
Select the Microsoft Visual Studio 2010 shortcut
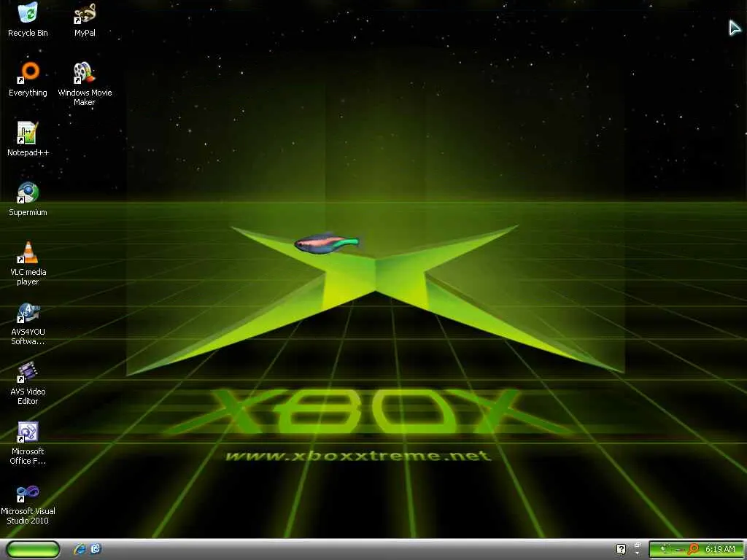click(x=28, y=503)
